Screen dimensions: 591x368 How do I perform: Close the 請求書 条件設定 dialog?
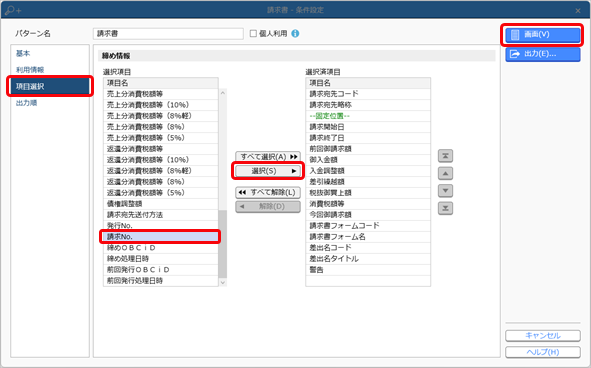tap(578, 11)
